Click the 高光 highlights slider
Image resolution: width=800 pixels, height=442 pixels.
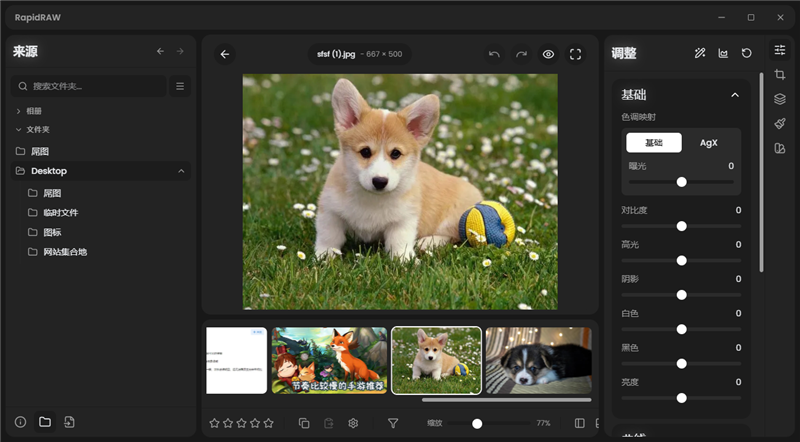[681, 261]
